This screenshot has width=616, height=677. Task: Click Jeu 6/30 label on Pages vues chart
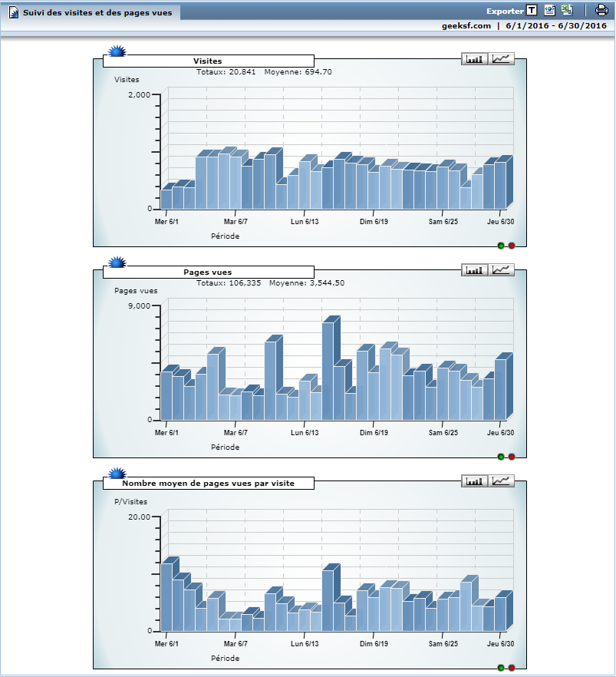[x=500, y=433]
